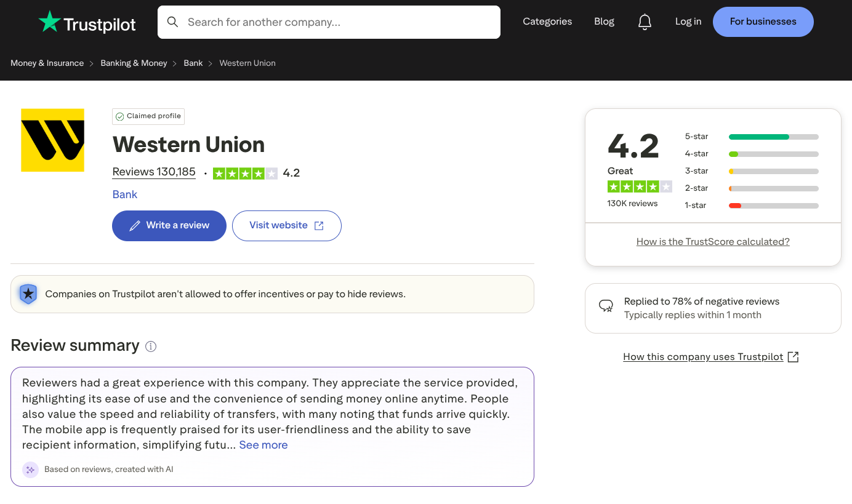Filter reviews by 5-star bar
Image resolution: width=852 pixels, height=504 pixels.
tap(751, 137)
